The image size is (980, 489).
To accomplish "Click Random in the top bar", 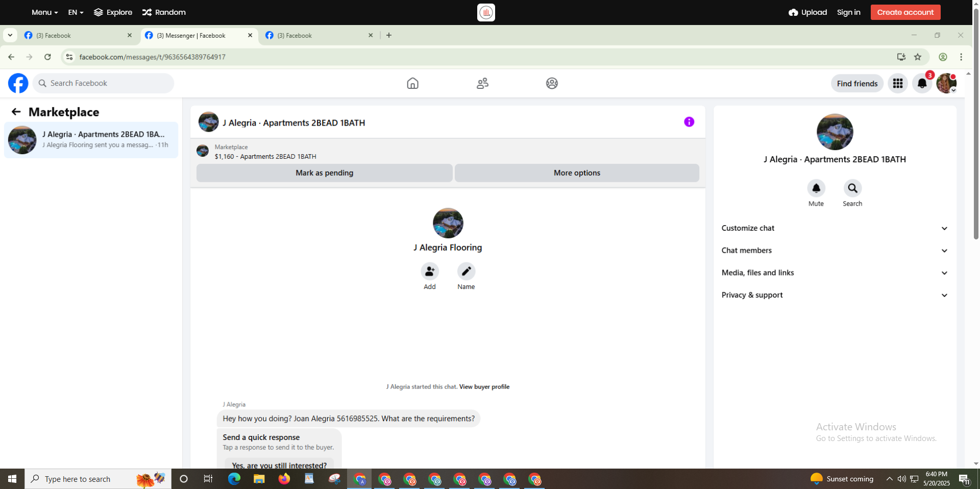I will point(164,12).
